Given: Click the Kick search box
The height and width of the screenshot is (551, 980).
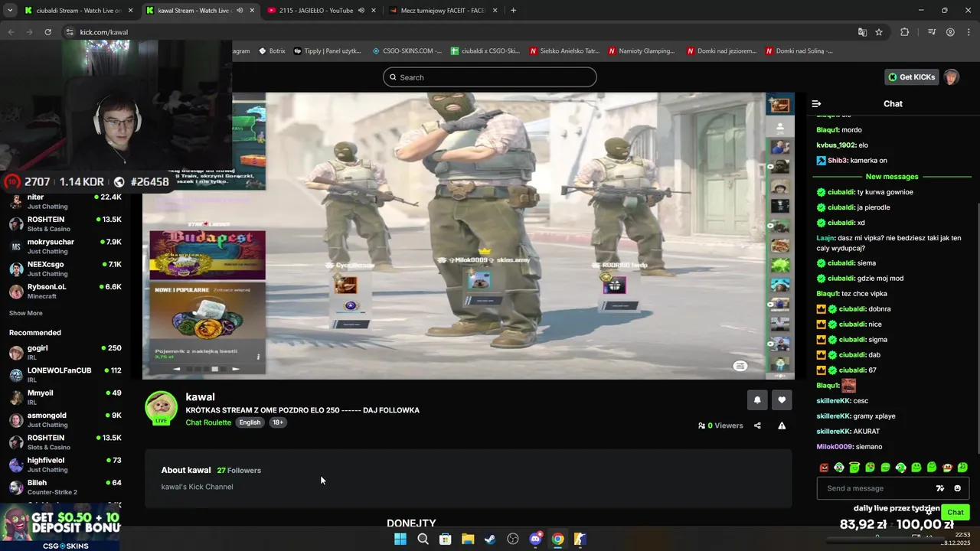Looking at the screenshot, I should [x=490, y=77].
